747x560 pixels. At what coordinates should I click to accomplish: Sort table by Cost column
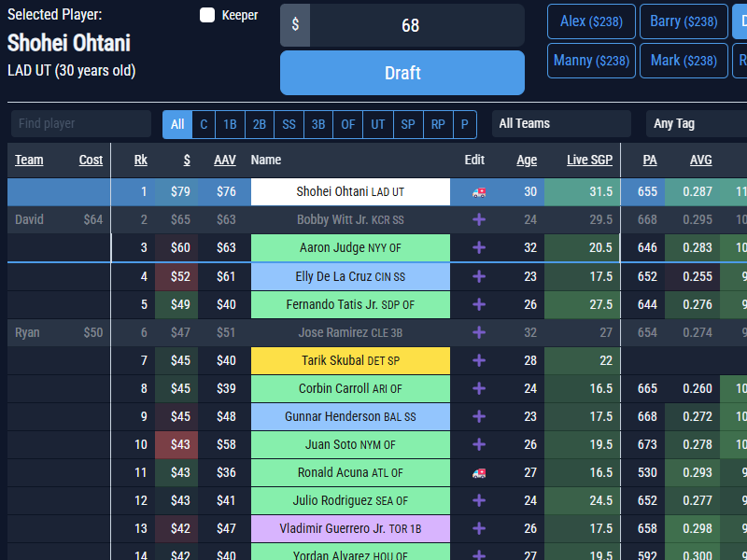91,160
